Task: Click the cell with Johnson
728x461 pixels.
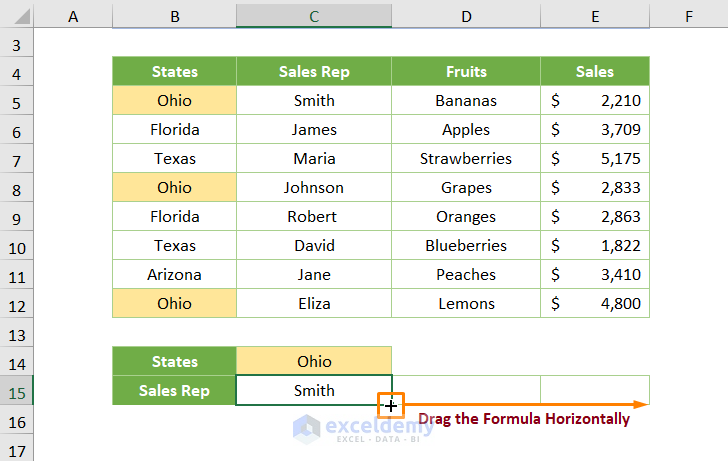Action: pos(314,188)
